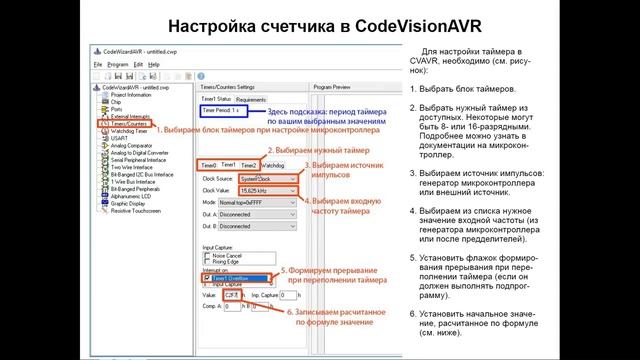Click the Graphic Display icon
The height and width of the screenshot is (360, 640).
click(x=105, y=204)
